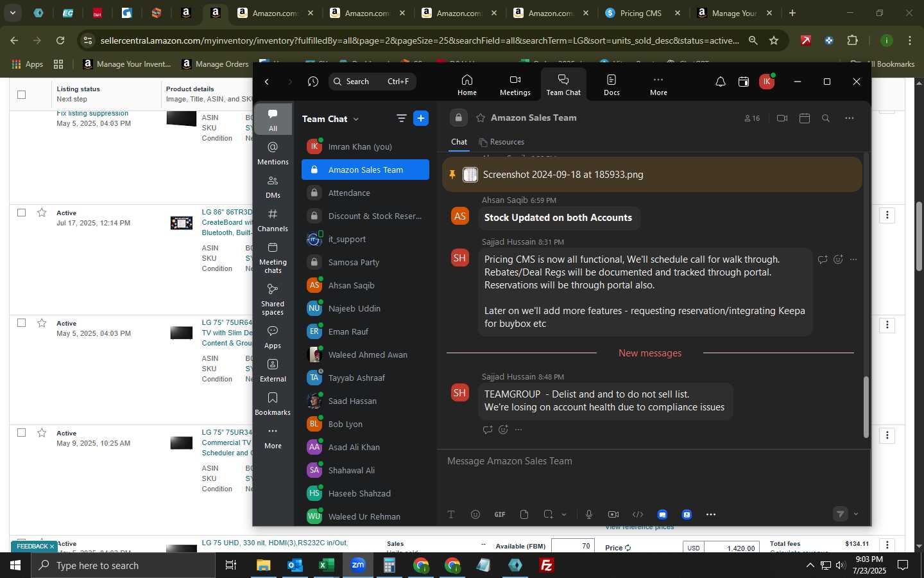Select Mentions in Zoom sidebar
The width and height of the screenshot is (924, 578).
273,153
